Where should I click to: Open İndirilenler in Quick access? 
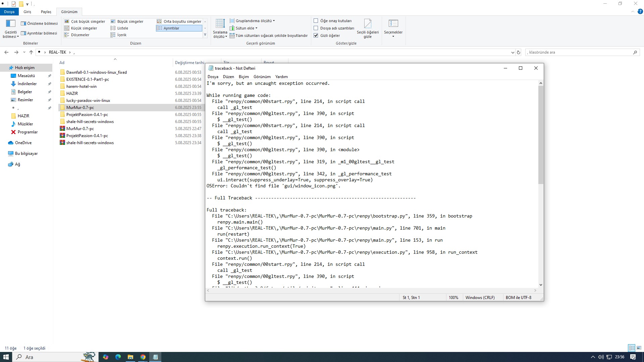pyautogui.click(x=27, y=84)
